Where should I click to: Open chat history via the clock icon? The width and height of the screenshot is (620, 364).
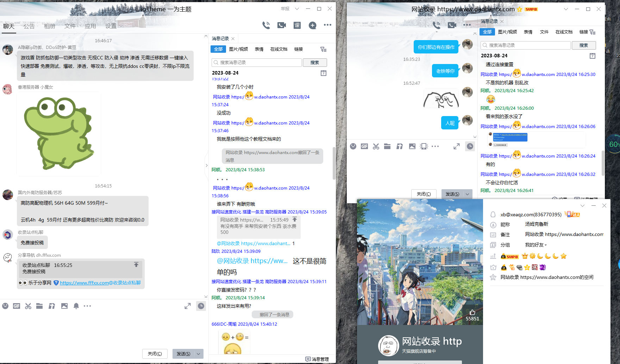click(201, 306)
